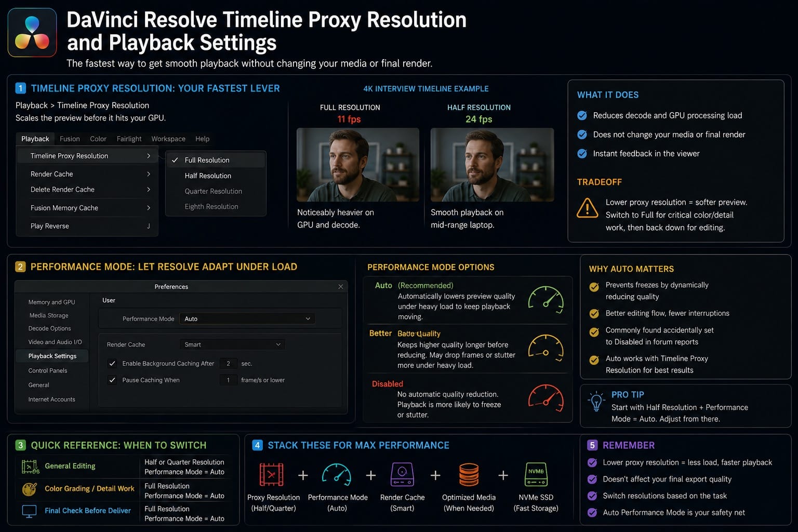The image size is (798, 532).
Task: Click the checkmark beside Better editing flow
Action: pos(594,313)
